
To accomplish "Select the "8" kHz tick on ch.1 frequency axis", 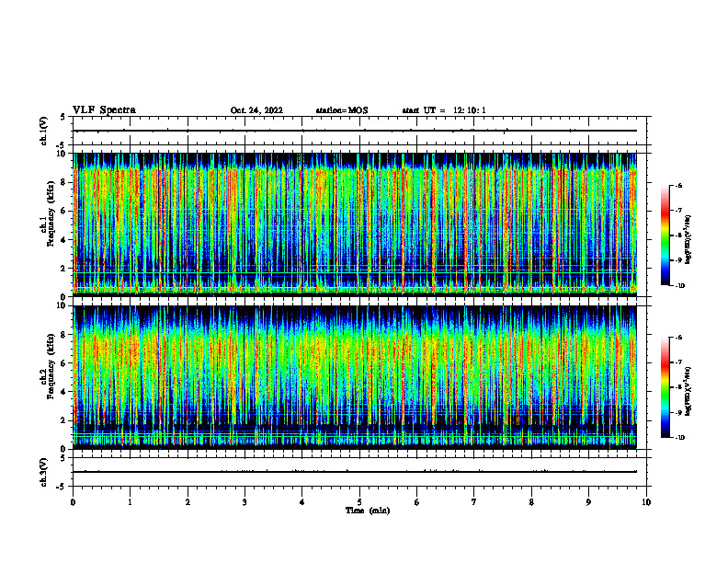I will (63, 182).
